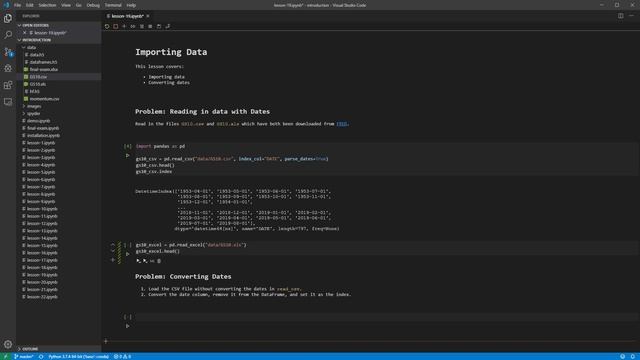Open the Debug view in activity bar
The width and height of the screenshot is (640, 360).
[8, 69]
